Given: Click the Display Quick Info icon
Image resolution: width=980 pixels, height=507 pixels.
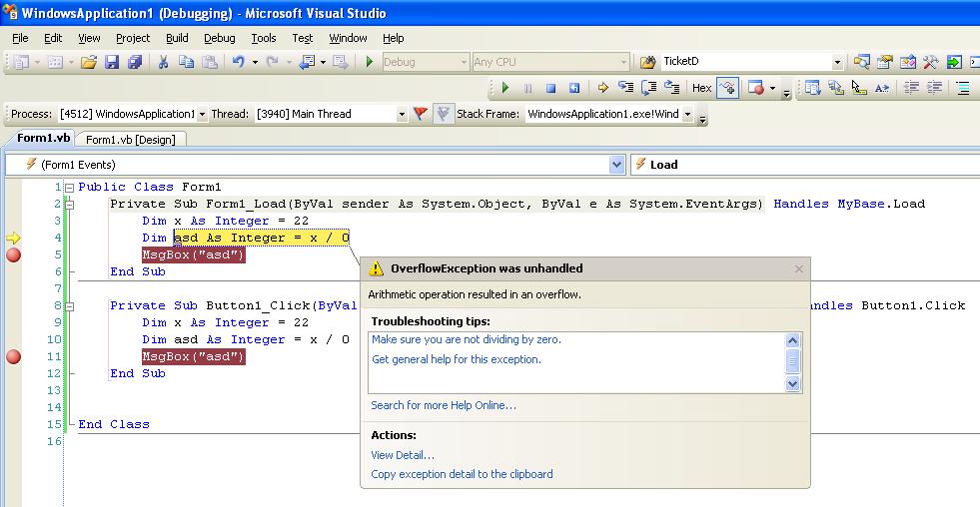Looking at the screenshot, I should point(859,88).
